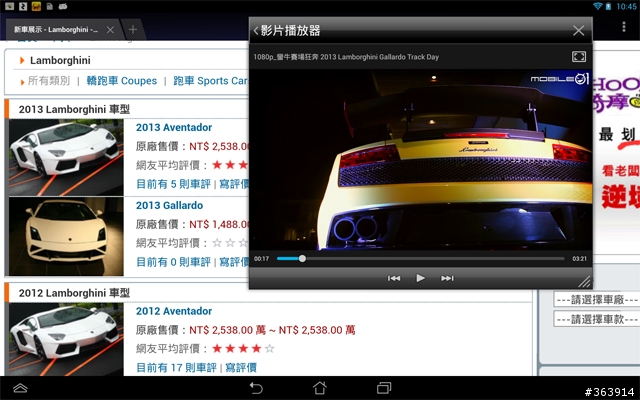Click the 00:17 elapsed time label
Screen dimensions: 640x400
pos(261,259)
